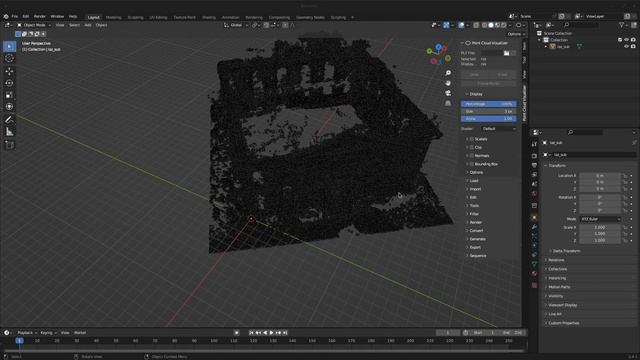The width and height of the screenshot is (640, 360).
Task: Open the Shader dropdown set to Default
Action: point(499,129)
